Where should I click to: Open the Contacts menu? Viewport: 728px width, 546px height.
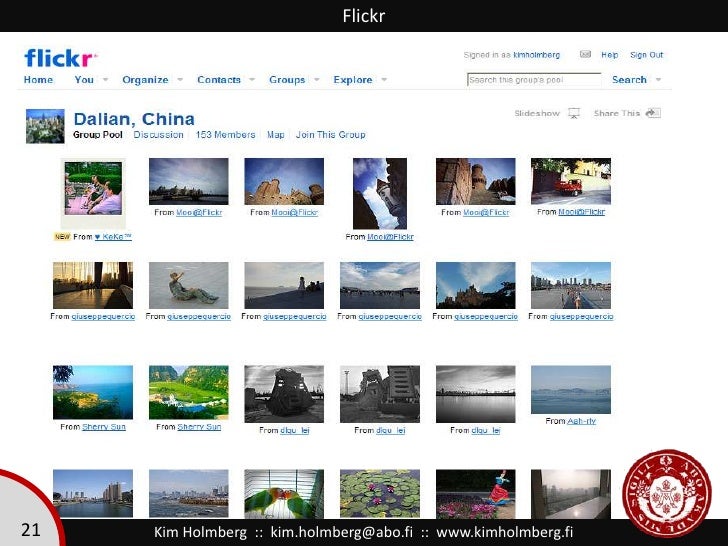click(x=219, y=79)
